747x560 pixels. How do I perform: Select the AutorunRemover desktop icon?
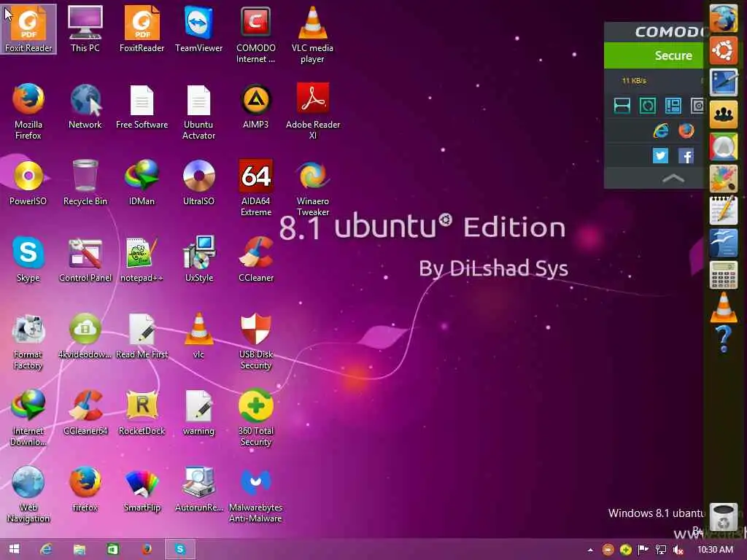[198, 489]
